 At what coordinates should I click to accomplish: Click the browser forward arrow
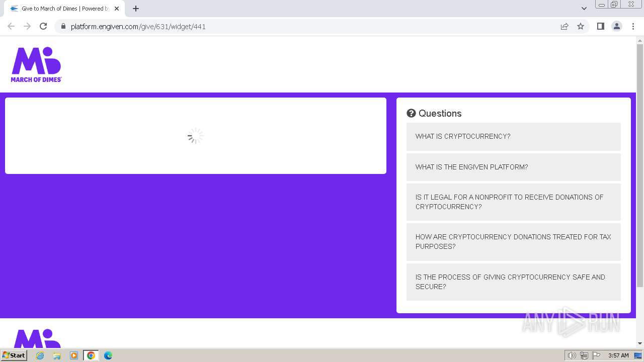[27, 26]
